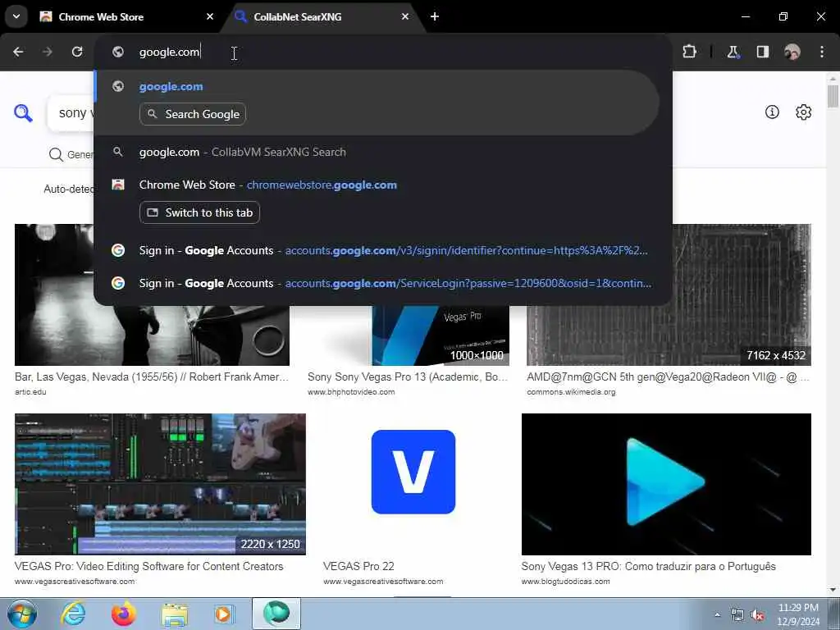This screenshot has height=630, width=840.
Task: Click the network tray icon
Action: point(737,615)
